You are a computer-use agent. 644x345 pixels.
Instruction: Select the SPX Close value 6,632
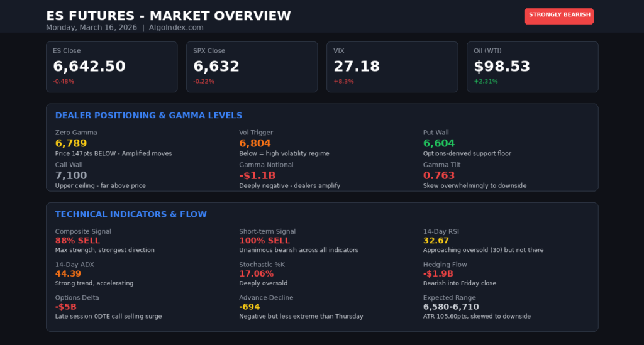point(216,66)
